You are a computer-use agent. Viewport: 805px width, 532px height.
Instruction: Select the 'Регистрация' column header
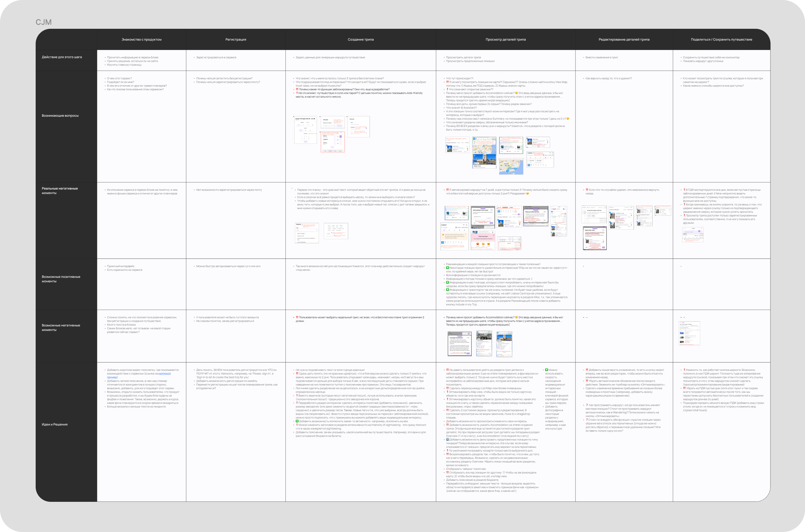pyautogui.click(x=236, y=40)
